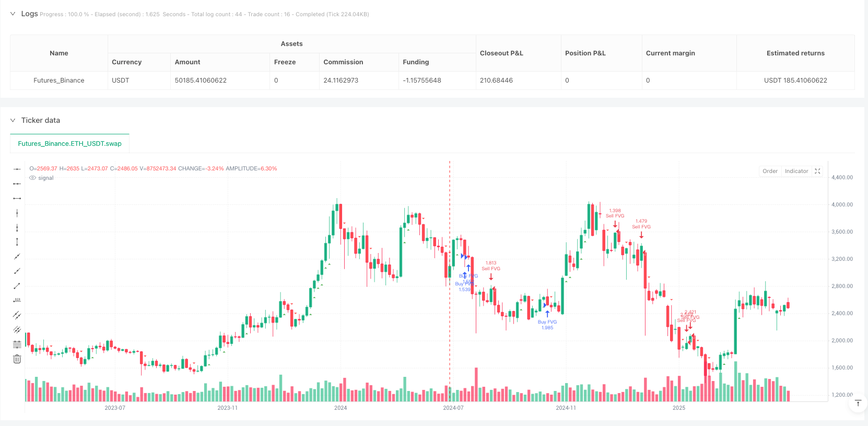Toggle signal indicator visibility eye
This screenshot has width=868, height=426.
click(33, 178)
